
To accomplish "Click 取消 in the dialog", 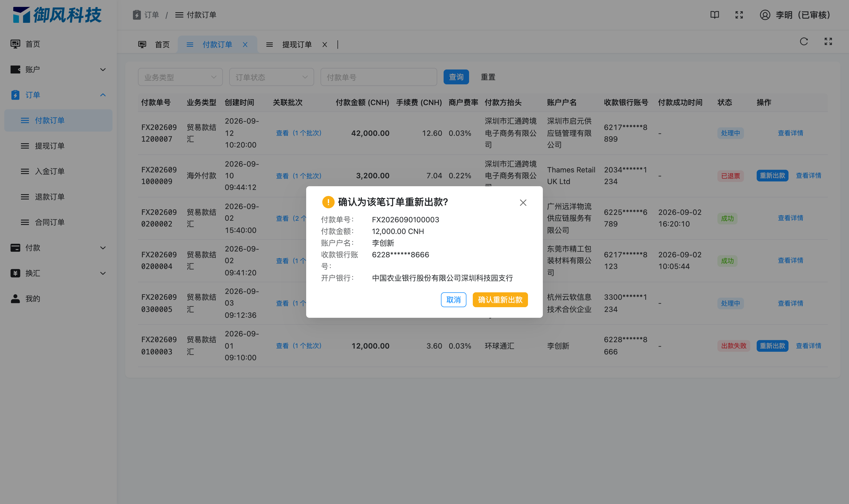I will tap(453, 299).
